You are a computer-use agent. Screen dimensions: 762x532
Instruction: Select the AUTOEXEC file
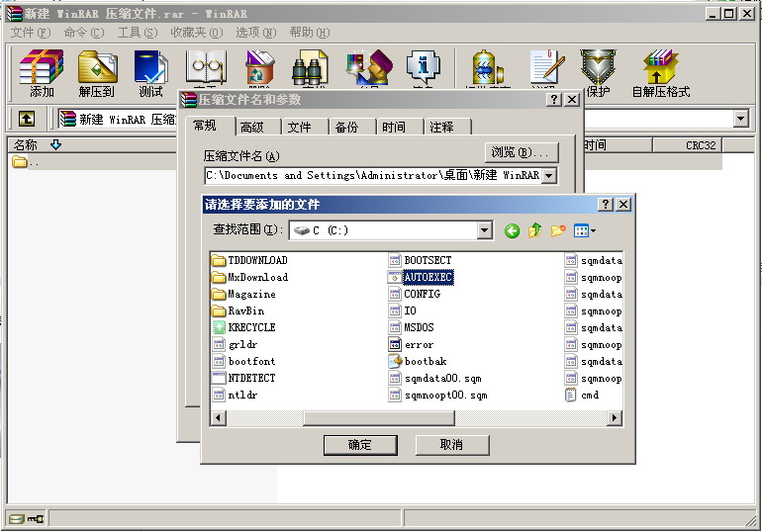pos(421,277)
